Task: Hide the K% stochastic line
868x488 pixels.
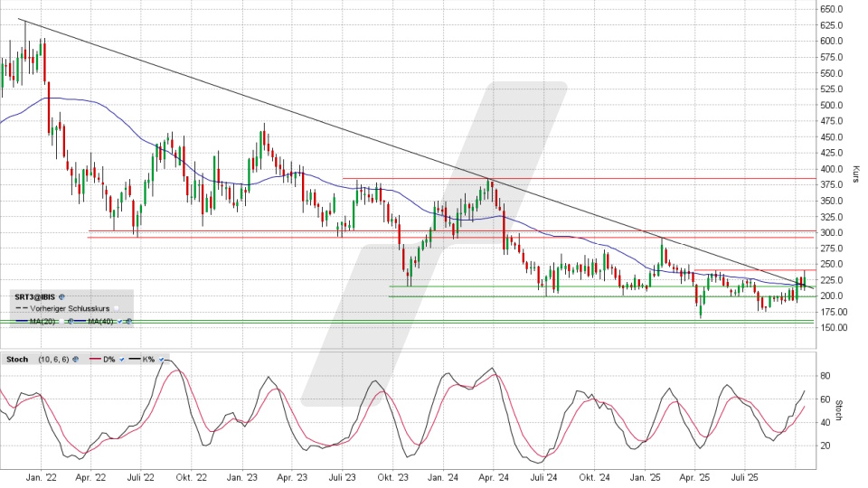Action: click(x=161, y=359)
